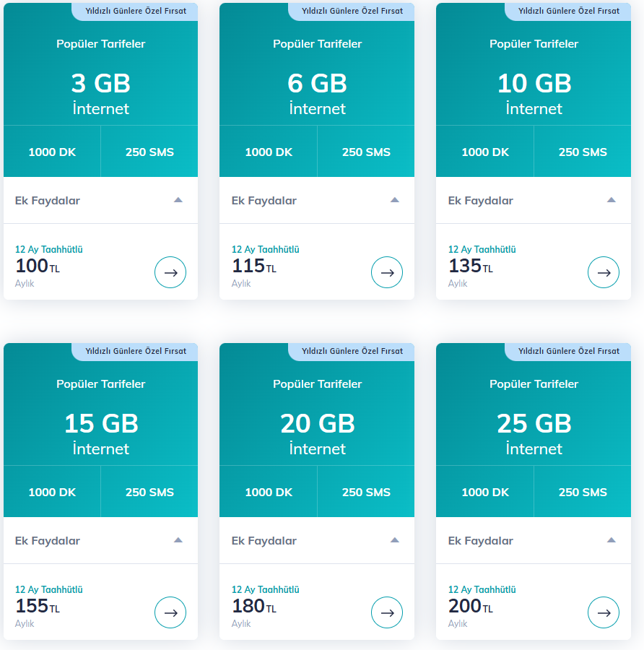
Task: Toggle Ek Faydalar triangle on the 6 GB card
Action: (395, 200)
